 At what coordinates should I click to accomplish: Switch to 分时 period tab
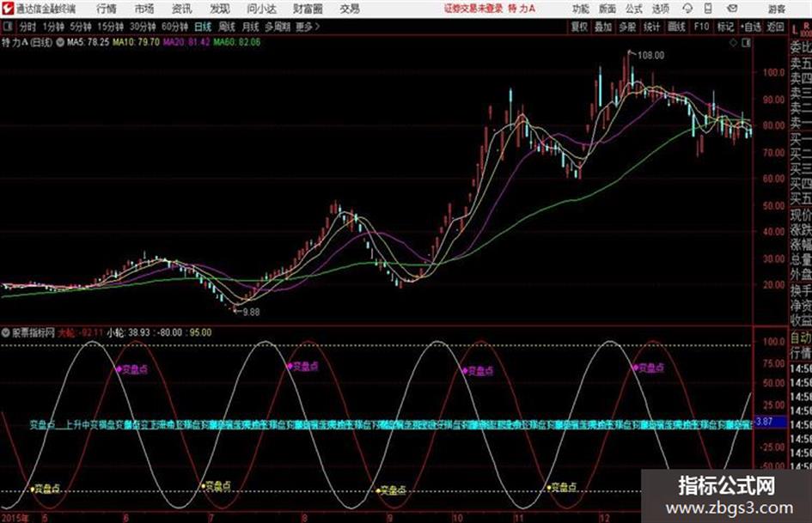pos(27,27)
